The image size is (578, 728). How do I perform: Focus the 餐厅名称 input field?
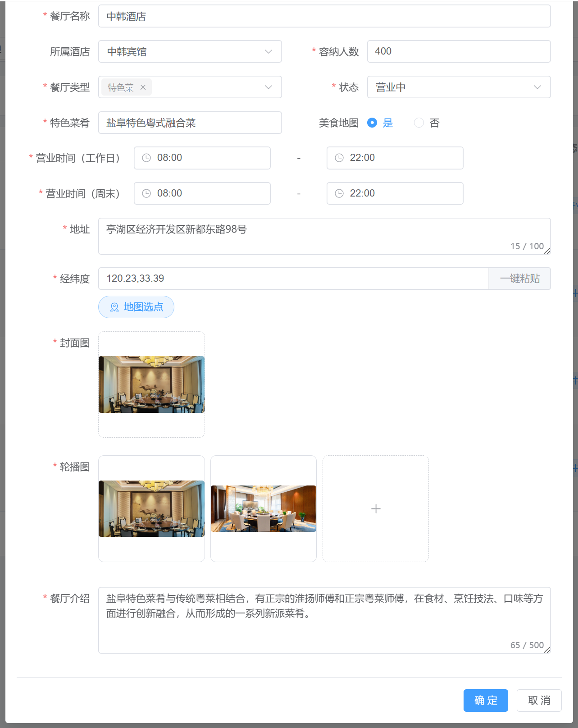(x=324, y=17)
